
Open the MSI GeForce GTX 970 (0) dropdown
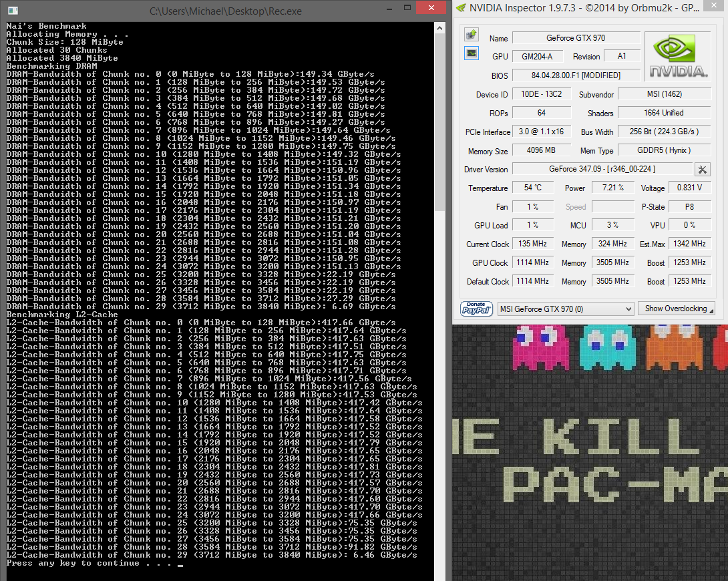coord(566,309)
